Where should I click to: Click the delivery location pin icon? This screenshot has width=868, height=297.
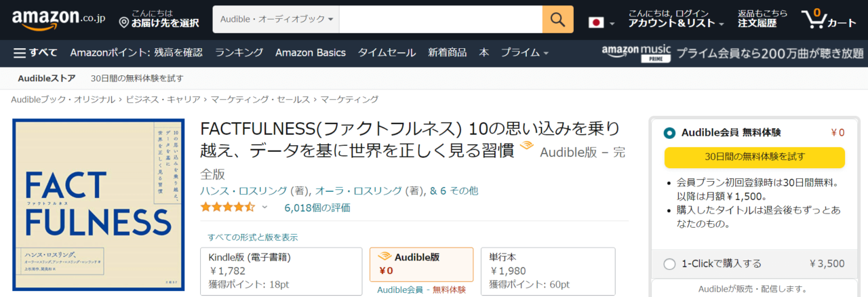pyautogui.click(x=123, y=23)
